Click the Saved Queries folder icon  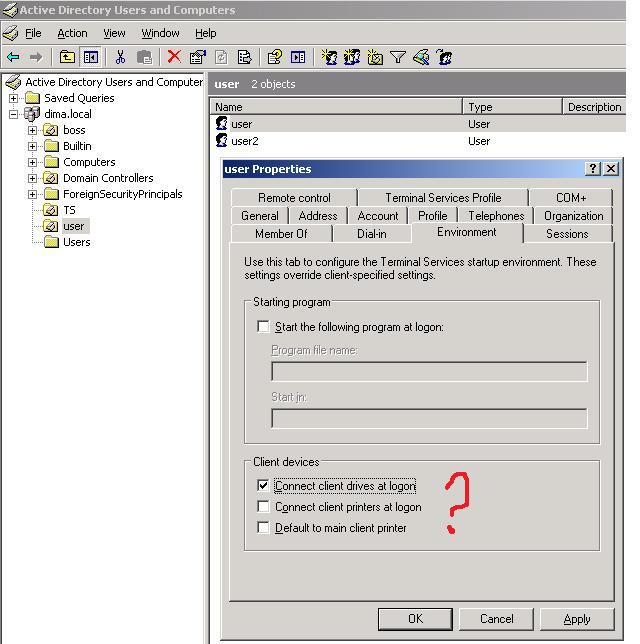click(x=32, y=98)
